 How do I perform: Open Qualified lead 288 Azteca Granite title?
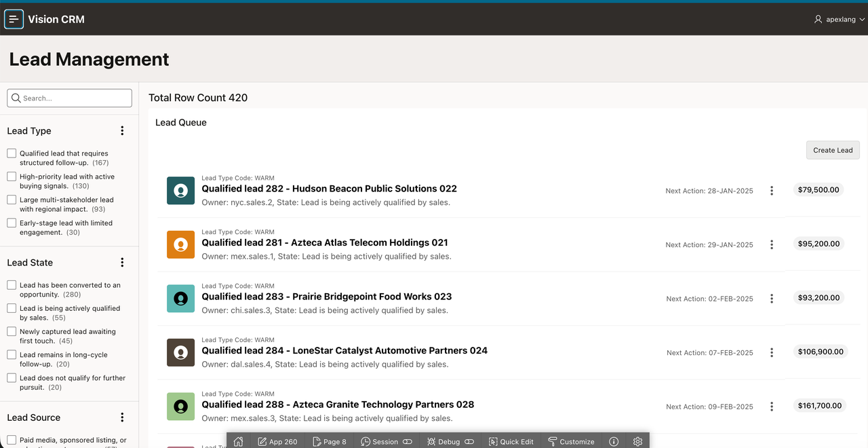[x=338, y=404]
